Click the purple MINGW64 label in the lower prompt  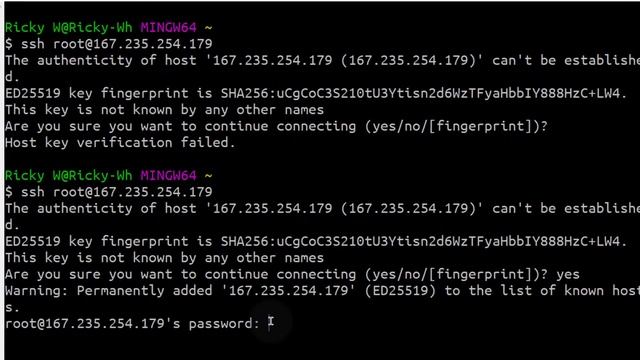point(169,176)
